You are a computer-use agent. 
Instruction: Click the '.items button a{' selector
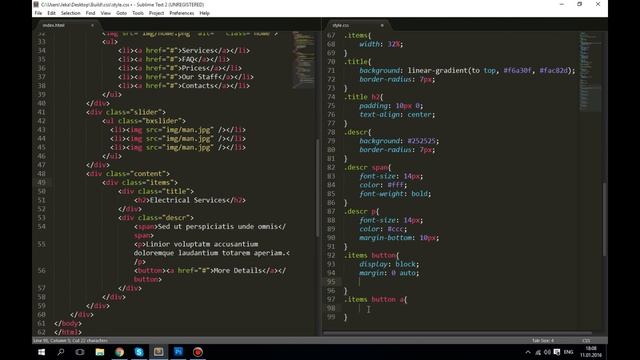(376, 300)
